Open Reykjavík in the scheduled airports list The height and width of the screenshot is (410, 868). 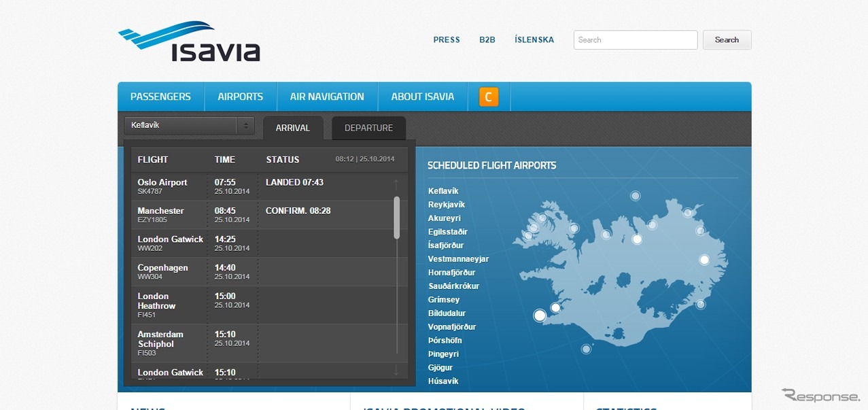click(447, 205)
